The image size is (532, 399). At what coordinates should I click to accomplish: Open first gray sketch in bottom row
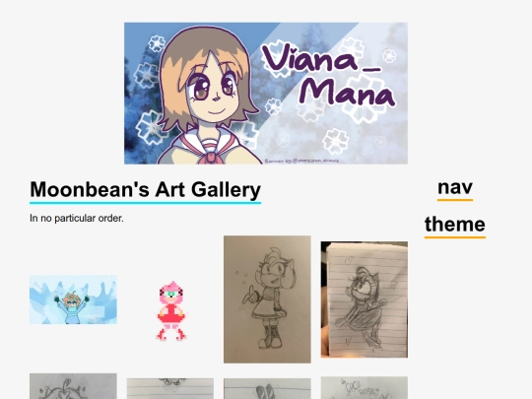[x=73, y=386]
